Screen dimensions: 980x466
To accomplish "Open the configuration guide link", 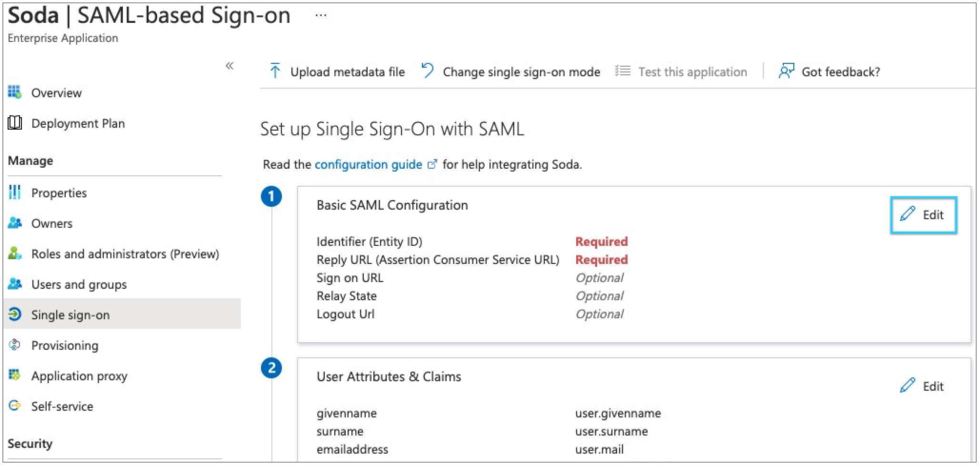I will coord(368,165).
